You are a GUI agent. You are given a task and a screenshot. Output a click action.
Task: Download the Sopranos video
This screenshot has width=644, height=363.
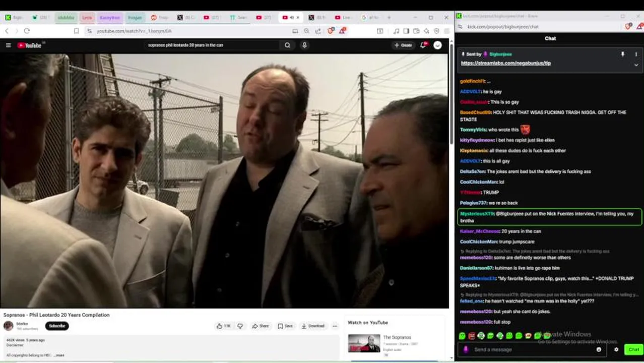[x=313, y=326]
